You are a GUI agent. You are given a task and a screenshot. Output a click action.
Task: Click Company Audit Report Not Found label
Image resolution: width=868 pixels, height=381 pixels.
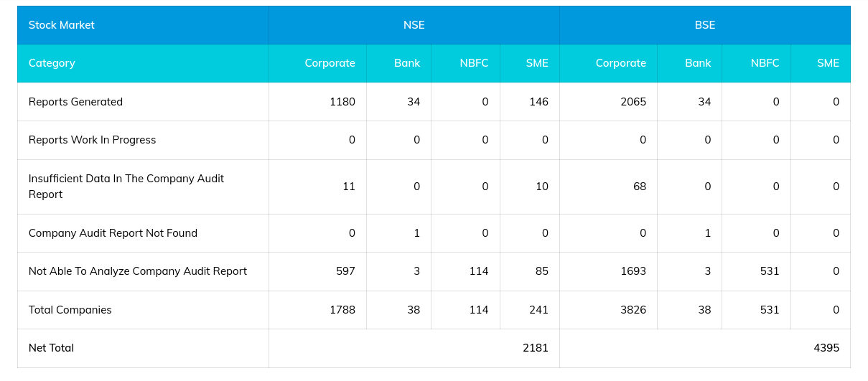point(113,233)
